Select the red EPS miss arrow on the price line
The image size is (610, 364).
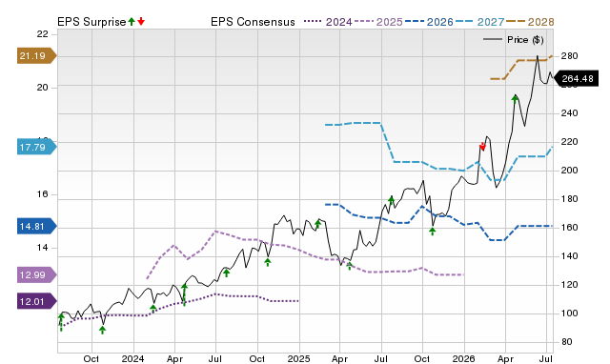(483, 147)
